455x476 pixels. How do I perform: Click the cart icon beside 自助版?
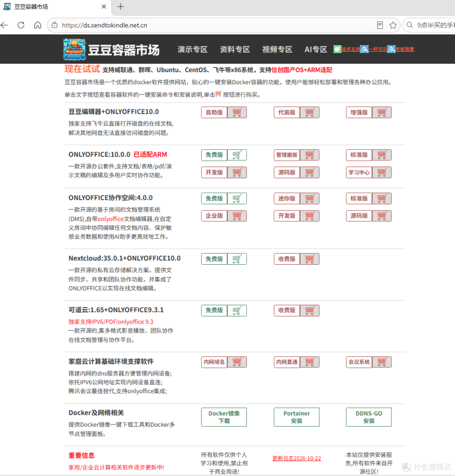pos(237,113)
